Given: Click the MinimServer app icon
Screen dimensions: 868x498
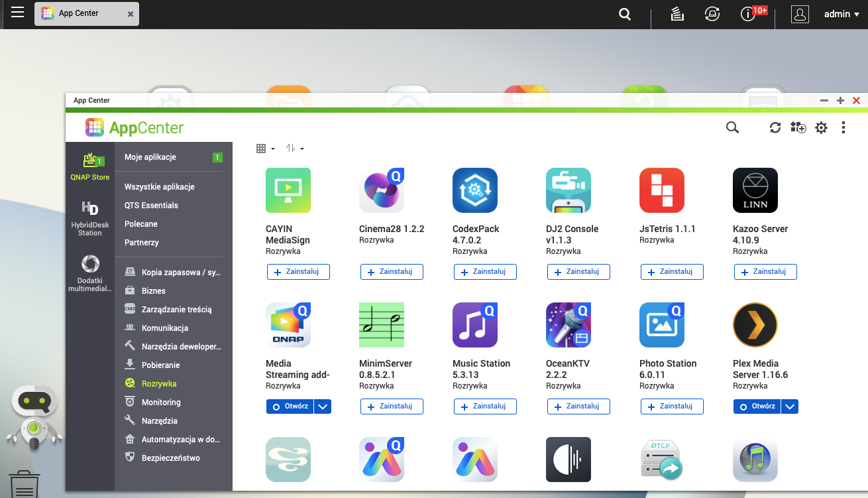Looking at the screenshot, I should pyautogui.click(x=382, y=325).
